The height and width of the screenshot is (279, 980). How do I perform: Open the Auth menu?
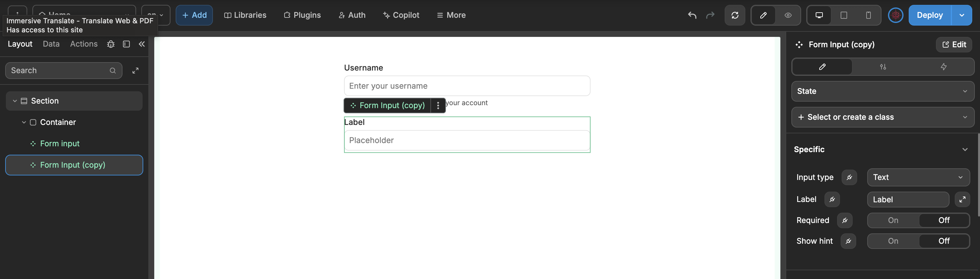(x=352, y=15)
